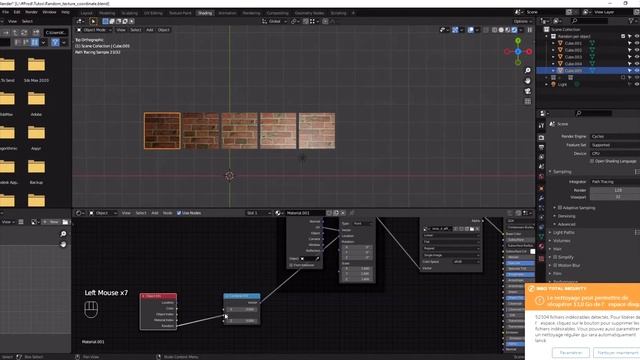Open the Tool properties tab icon

(541, 126)
